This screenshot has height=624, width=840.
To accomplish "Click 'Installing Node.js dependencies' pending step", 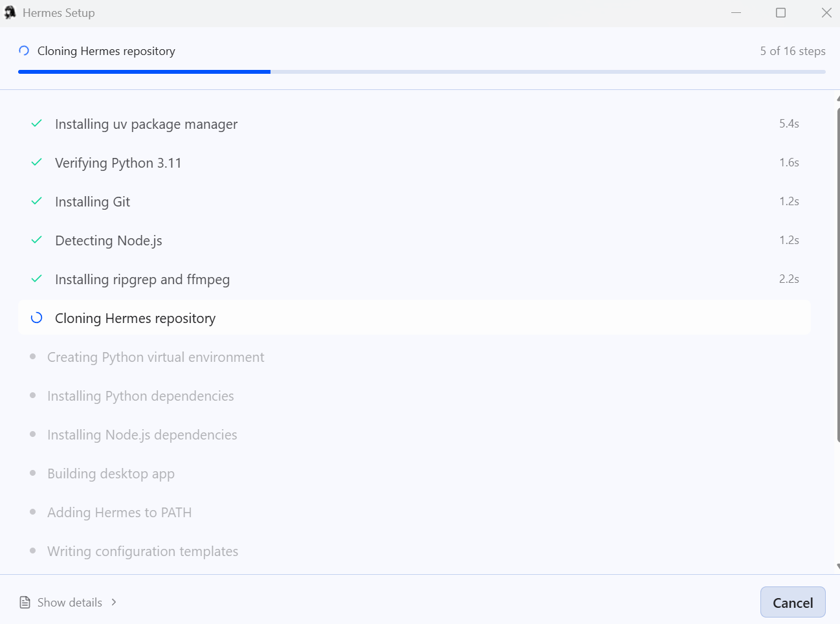I will [x=142, y=435].
